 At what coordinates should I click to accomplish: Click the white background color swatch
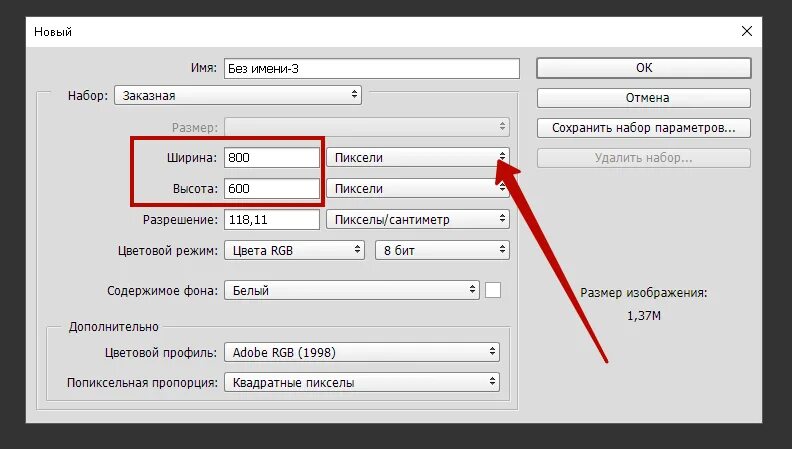point(493,290)
